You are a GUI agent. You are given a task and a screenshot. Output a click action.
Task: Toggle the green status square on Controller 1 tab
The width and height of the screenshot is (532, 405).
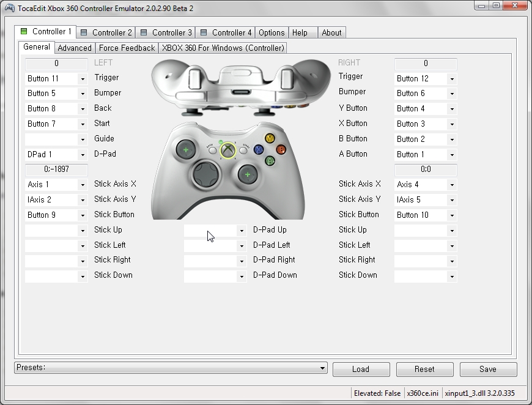pos(24,31)
